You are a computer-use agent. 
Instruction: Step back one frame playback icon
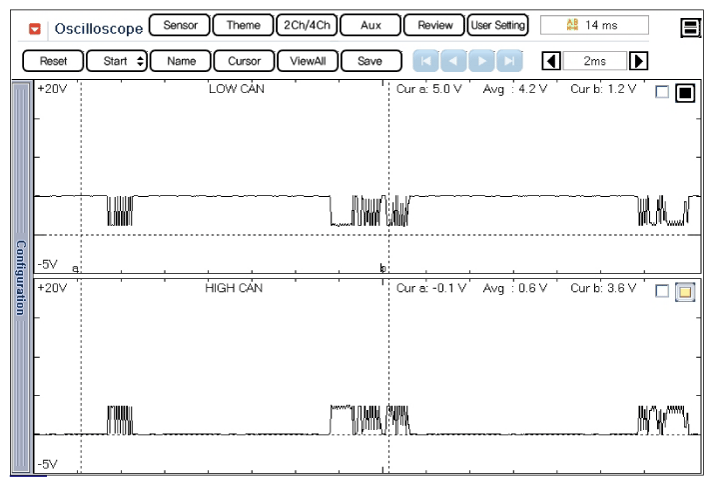pyautogui.click(x=454, y=61)
